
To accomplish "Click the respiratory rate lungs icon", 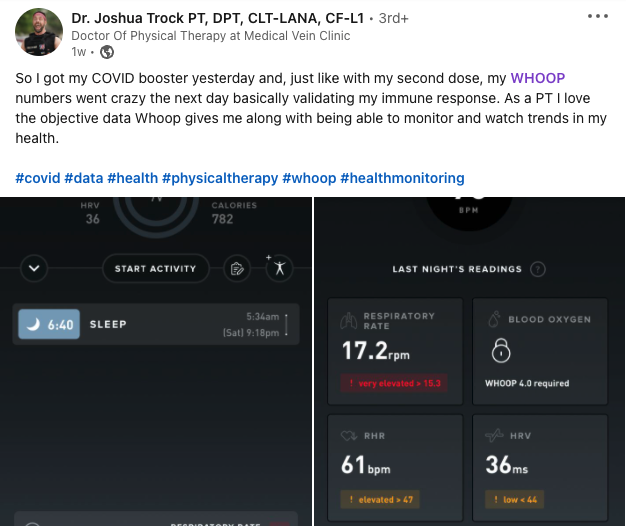I will (x=348, y=321).
